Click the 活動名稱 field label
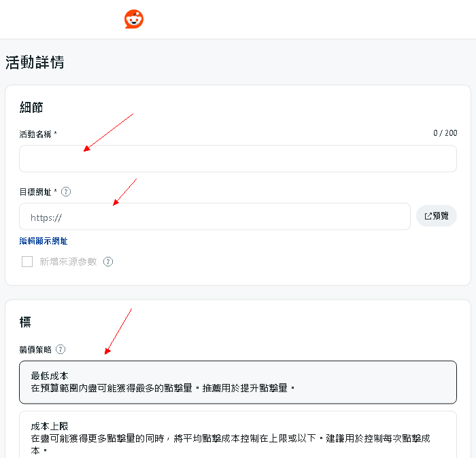 [37, 134]
